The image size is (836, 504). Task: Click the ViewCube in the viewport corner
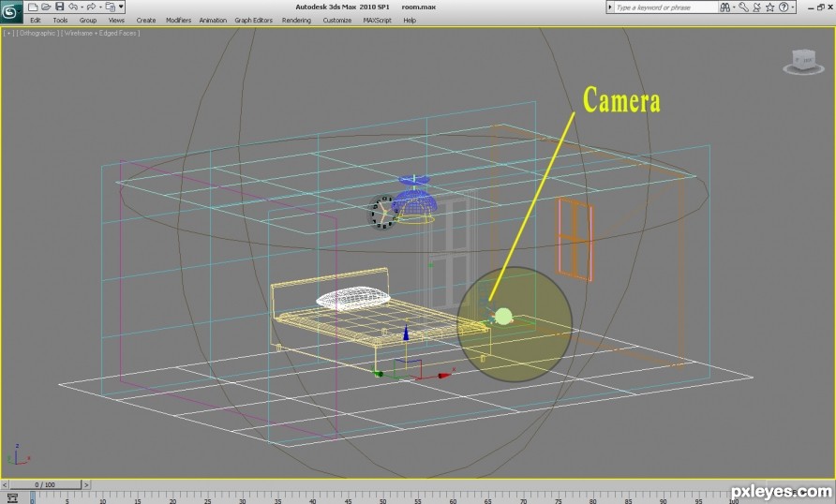coord(803,61)
